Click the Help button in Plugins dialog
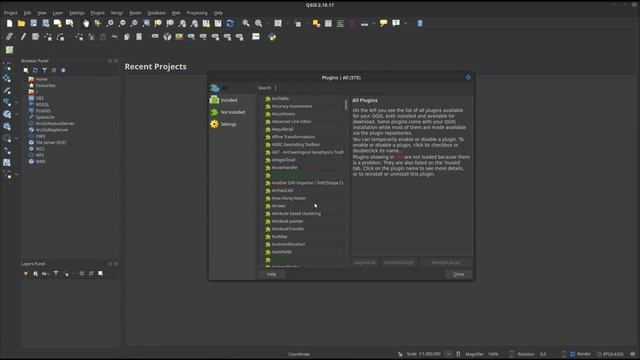This screenshot has height=360, width=640. 272,274
